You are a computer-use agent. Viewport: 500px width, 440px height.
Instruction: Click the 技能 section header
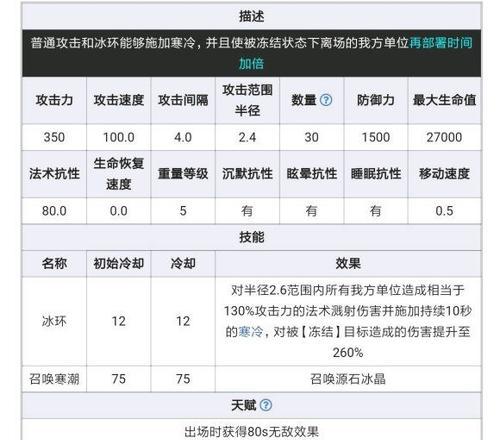click(252, 237)
